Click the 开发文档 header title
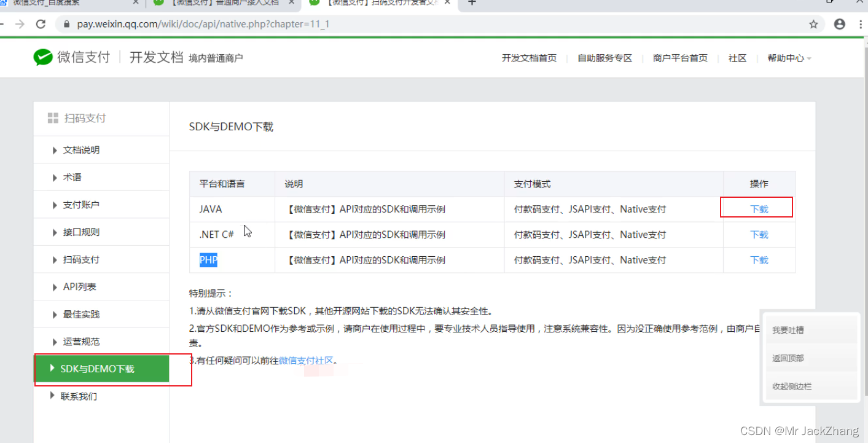The width and height of the screenshot is (868, 443). click(x=156, y=58)
